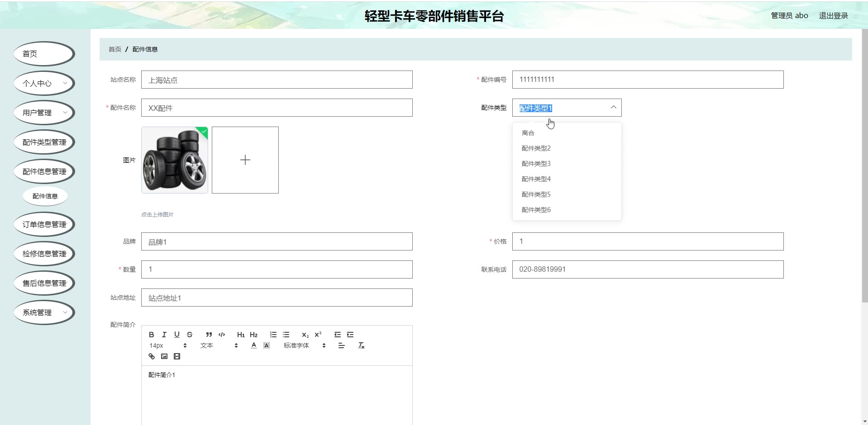Go to 首页 in the sidebar

point(44,54)
